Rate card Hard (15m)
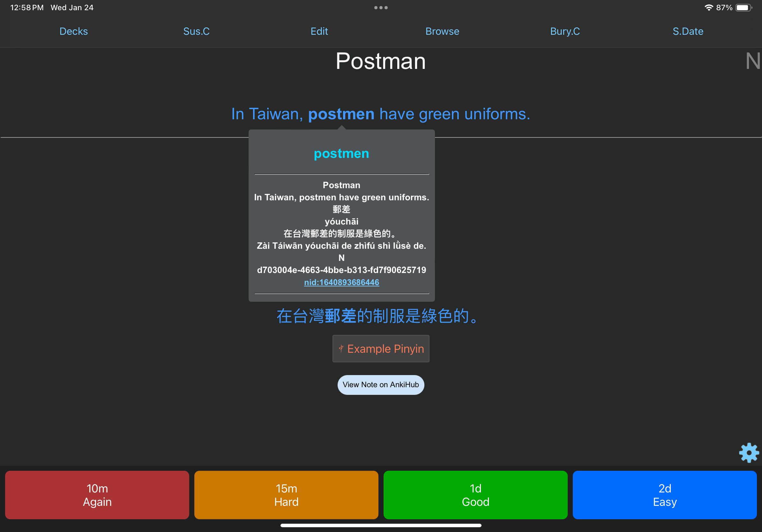The height and width of the screenshot is (532, 762). 286,495
